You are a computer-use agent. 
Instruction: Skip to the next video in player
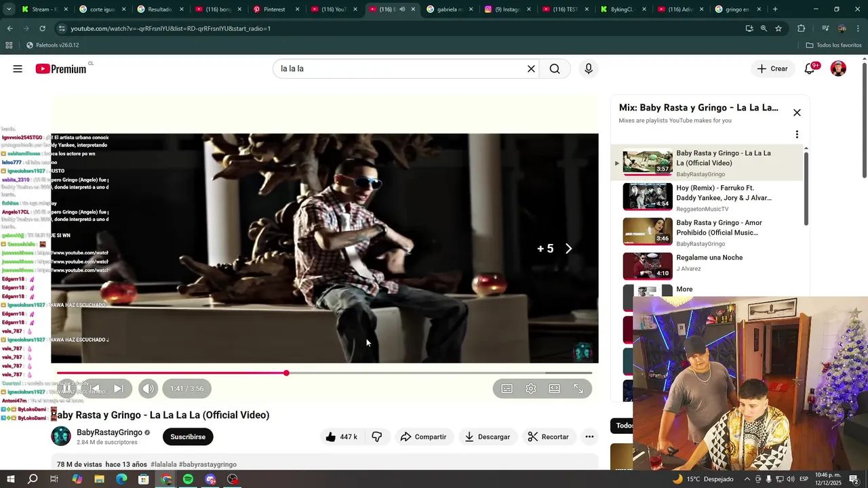tap(118, 388)
